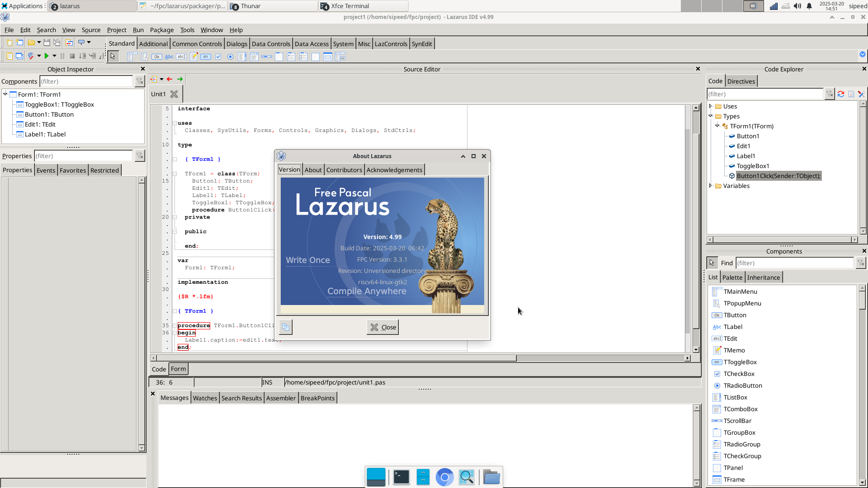This screenshot has height=488, width=868.
Task: Click the Stop icon in the toolbar
Action: [72, 56]
